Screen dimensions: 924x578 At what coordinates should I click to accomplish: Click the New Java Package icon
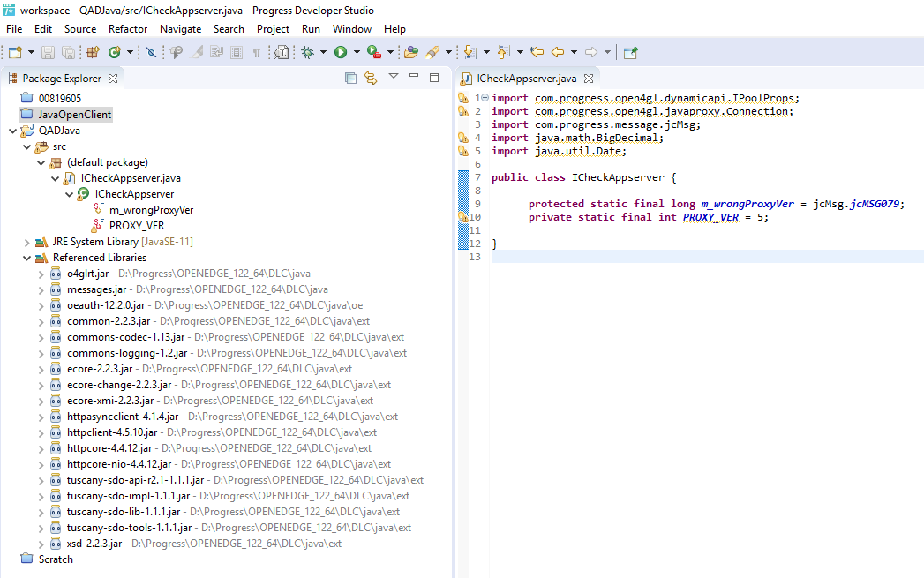coord(94,52)
